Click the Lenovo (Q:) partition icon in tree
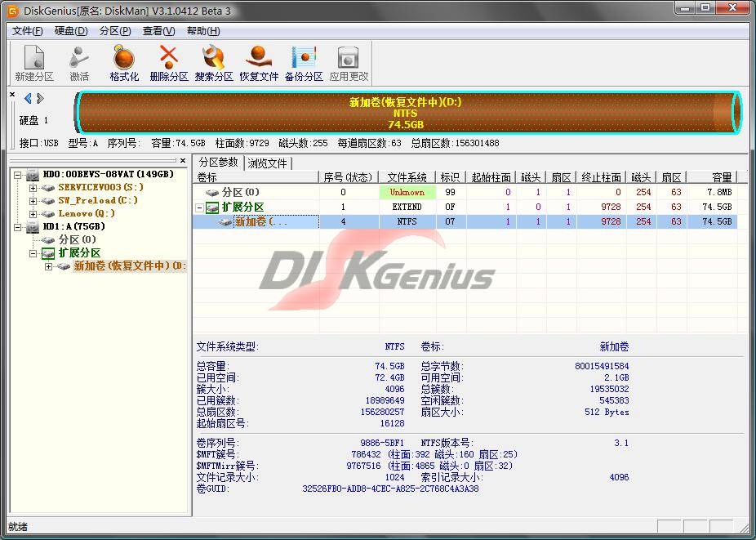The height and width of the screenshot is (540, 756). pyautogui.click(x=47, y=213)
